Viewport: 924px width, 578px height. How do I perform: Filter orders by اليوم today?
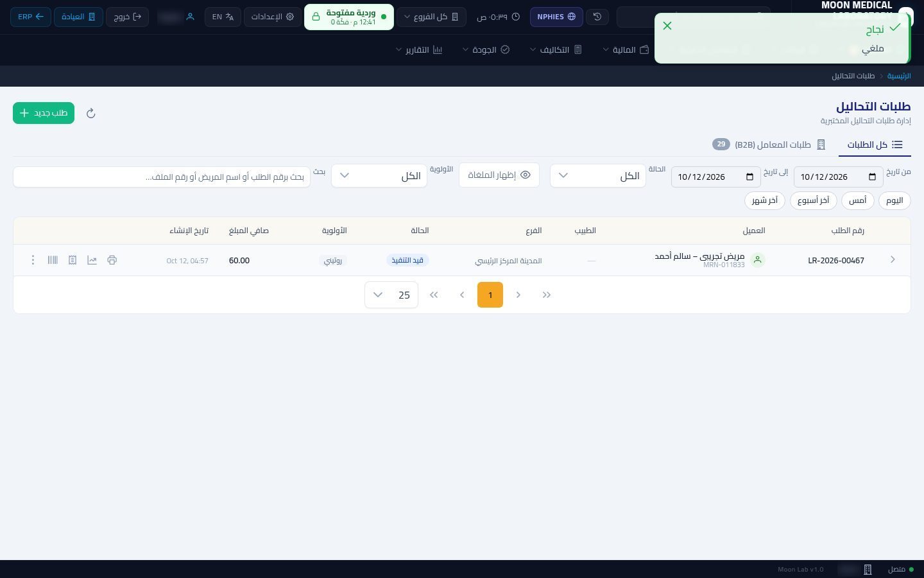click(x=894, y=200)
